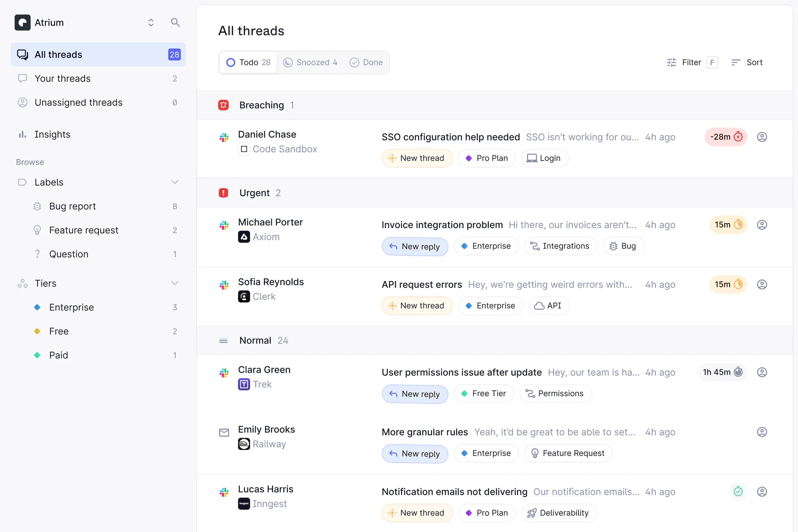Click the email icon beside Emily Brooks
Screen dimensions: 798x532
click(224, 433)
